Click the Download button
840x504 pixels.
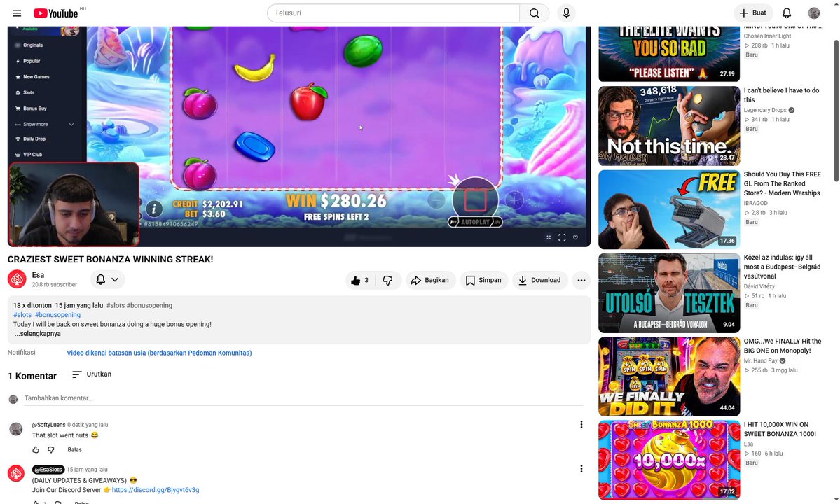(539, 280)
